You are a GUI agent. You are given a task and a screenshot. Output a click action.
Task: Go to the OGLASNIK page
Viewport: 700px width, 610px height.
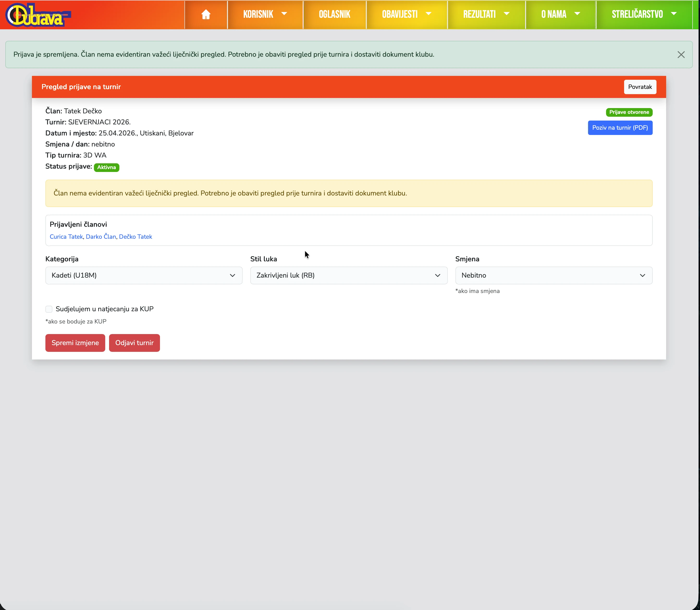pos(334,14)
